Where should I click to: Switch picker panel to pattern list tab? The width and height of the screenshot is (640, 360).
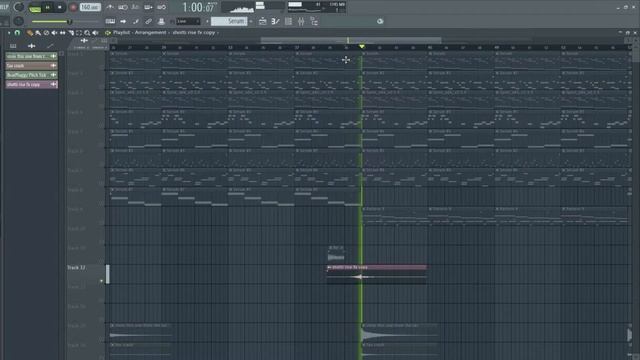[13, 46]
